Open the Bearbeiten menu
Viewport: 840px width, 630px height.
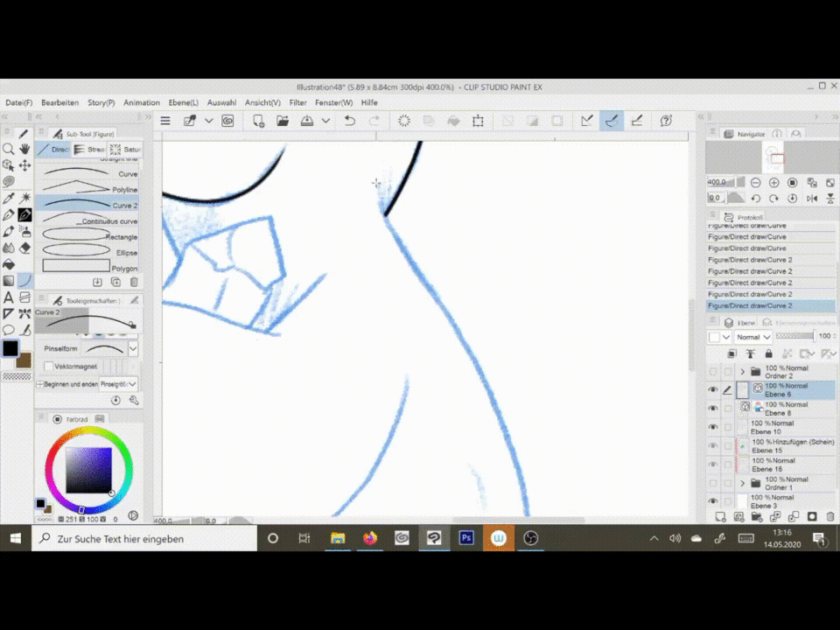(x=60, y=102)
